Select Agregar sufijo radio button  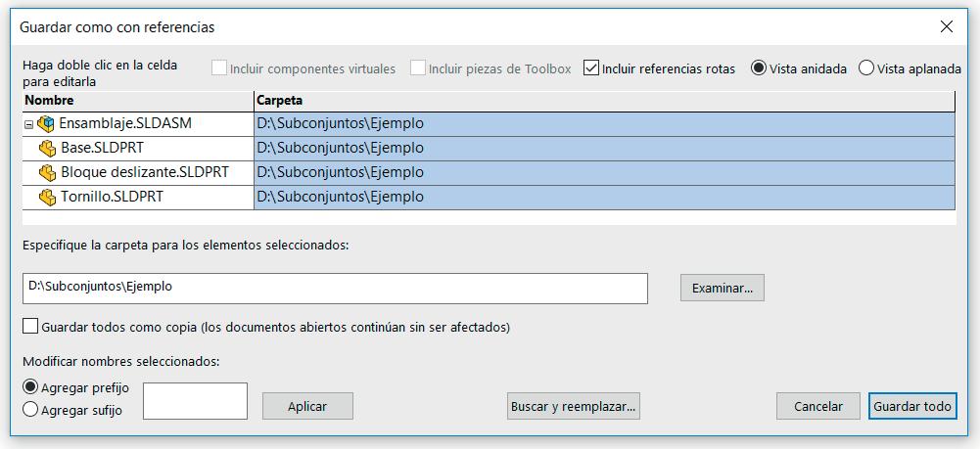click(30, 410)
